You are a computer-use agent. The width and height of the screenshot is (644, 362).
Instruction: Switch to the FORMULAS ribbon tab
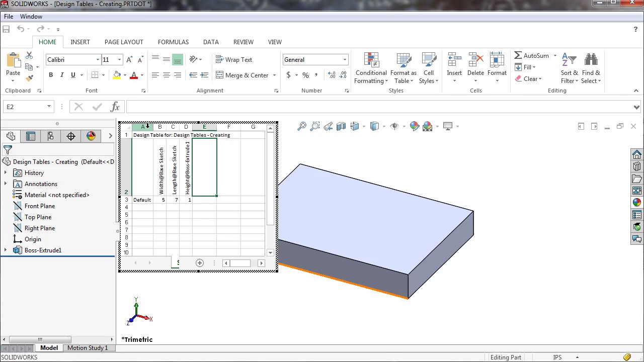point(173,42)
